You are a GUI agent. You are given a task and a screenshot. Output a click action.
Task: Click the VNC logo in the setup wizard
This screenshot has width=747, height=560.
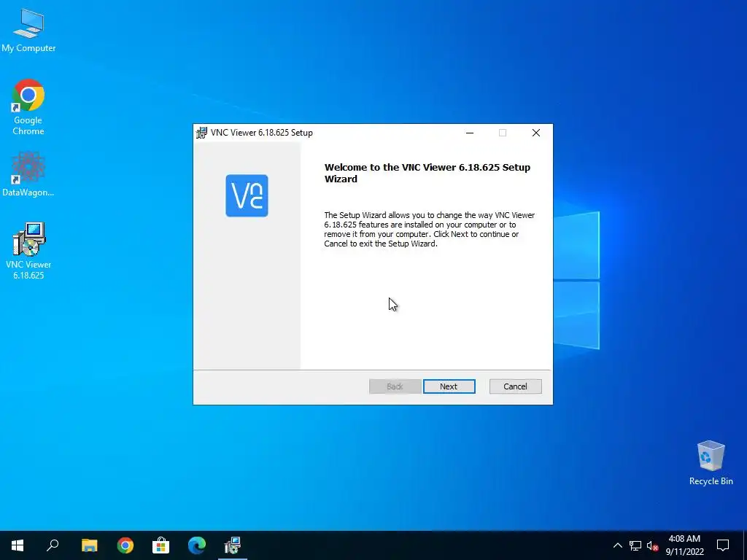pos(247,195)
